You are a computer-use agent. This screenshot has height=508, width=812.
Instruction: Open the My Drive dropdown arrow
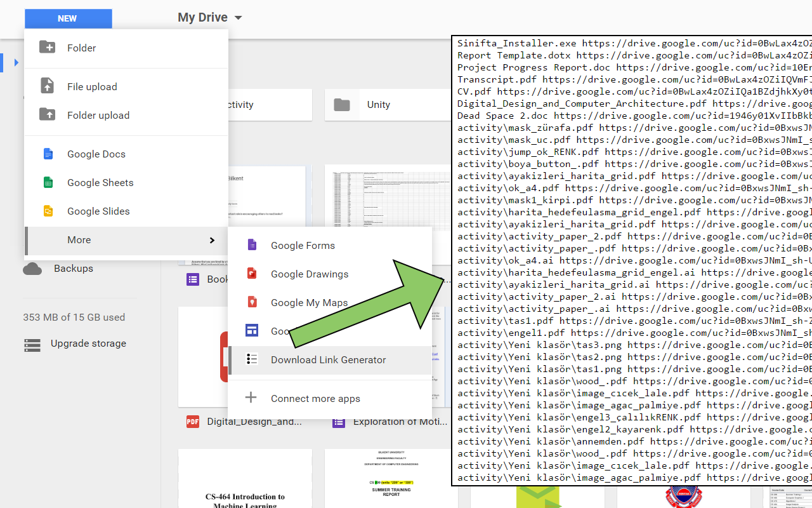[x=239, y=18]
